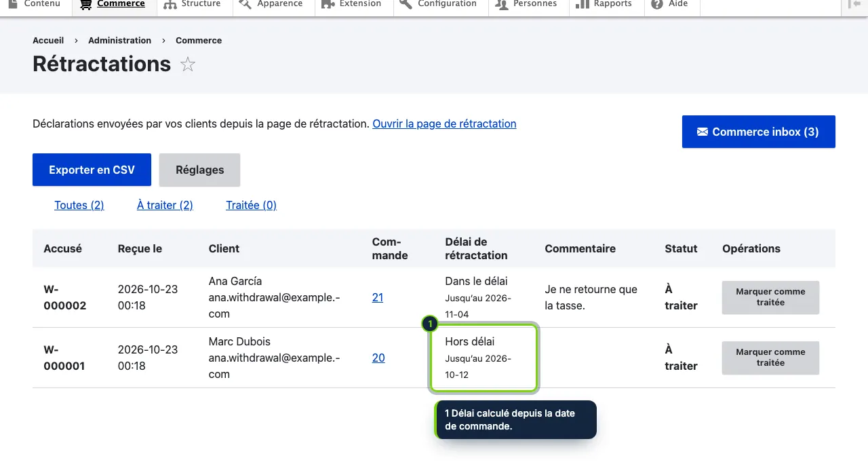
Task: Click the Jusqu'au 2026-11-04 deadline
Action: [x=478, y=306]
